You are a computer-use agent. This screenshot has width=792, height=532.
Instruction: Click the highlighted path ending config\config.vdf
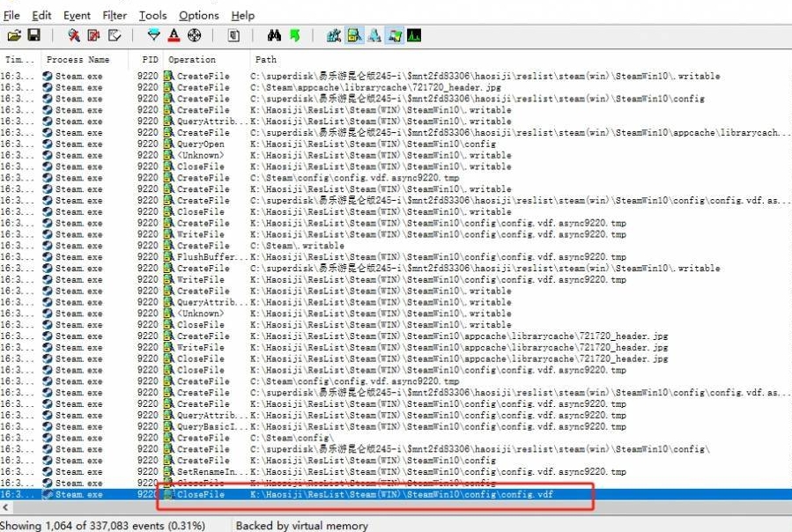coord(402,494)
